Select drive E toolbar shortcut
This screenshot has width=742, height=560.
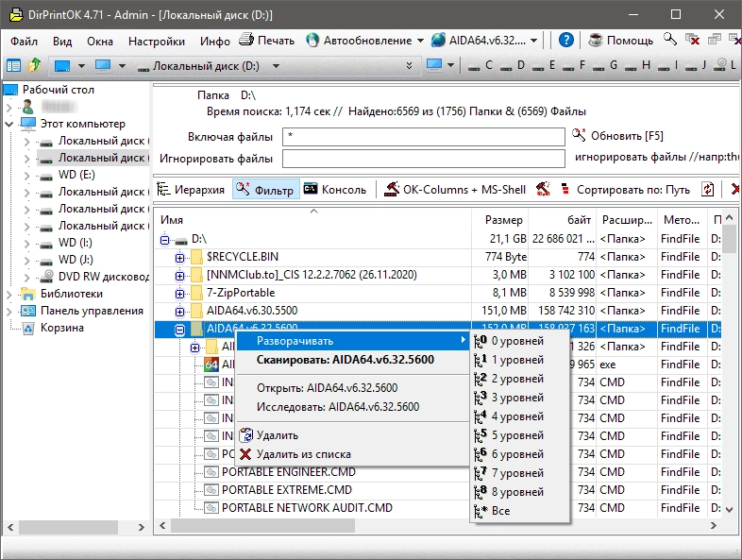[x=544, y=65]
